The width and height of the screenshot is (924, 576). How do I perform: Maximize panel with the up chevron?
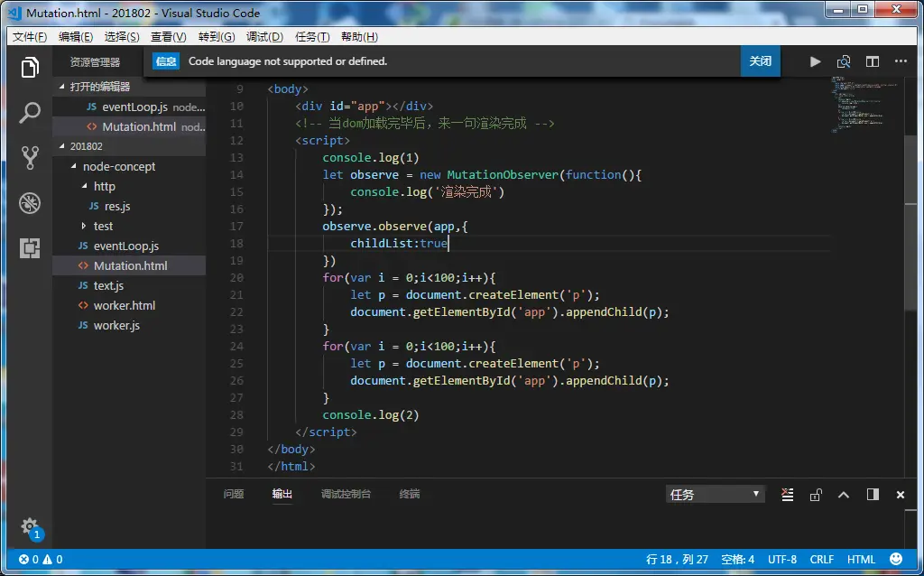pos(844,495)
